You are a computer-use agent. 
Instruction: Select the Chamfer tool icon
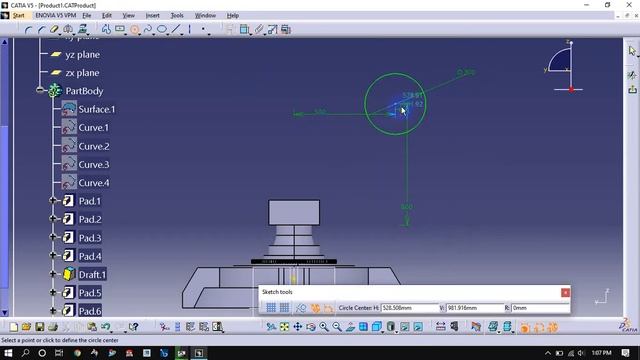point(41,29)
